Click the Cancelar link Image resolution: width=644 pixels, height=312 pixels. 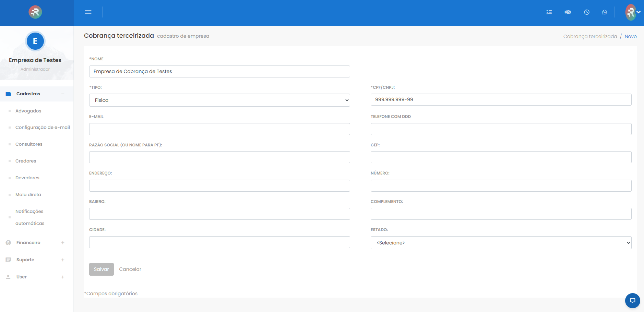tap(130, 269)
